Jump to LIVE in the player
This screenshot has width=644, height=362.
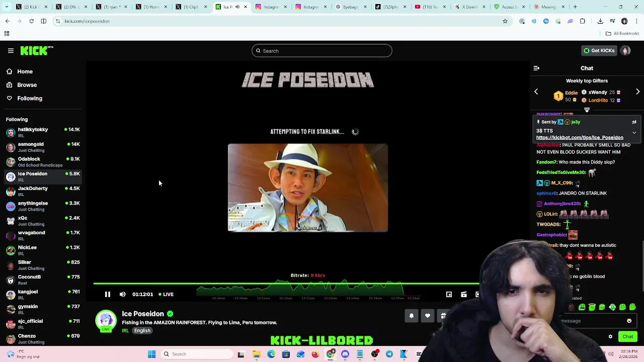click(x=166, y=295)
